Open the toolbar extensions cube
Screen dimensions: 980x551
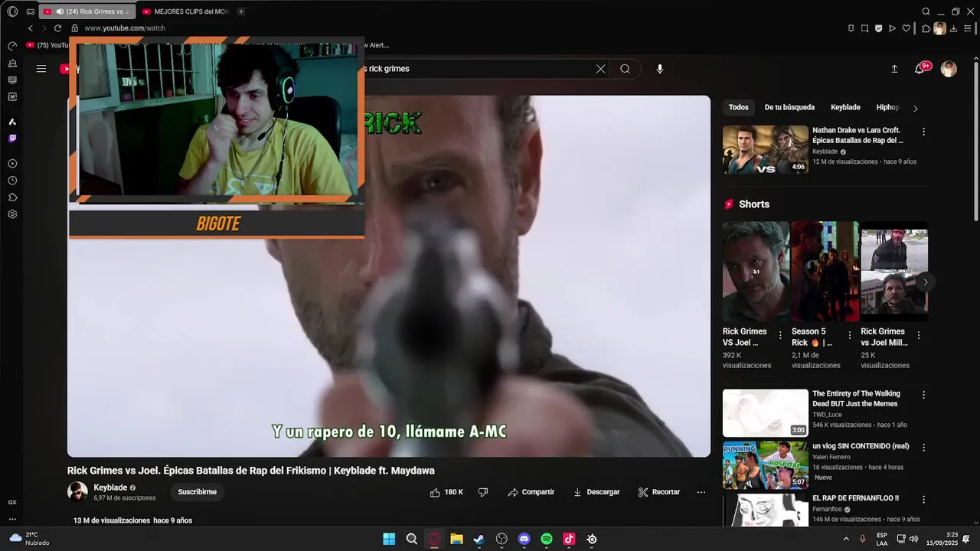[926, 28]
